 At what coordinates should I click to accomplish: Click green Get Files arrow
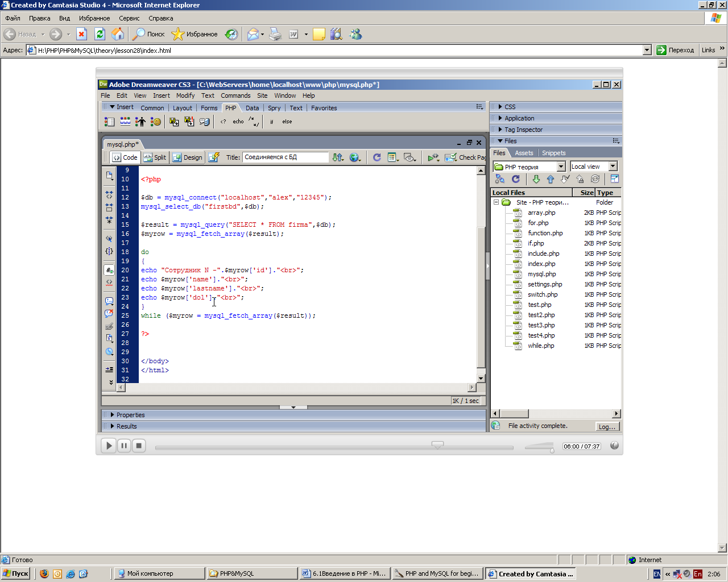tap(536, 179)
